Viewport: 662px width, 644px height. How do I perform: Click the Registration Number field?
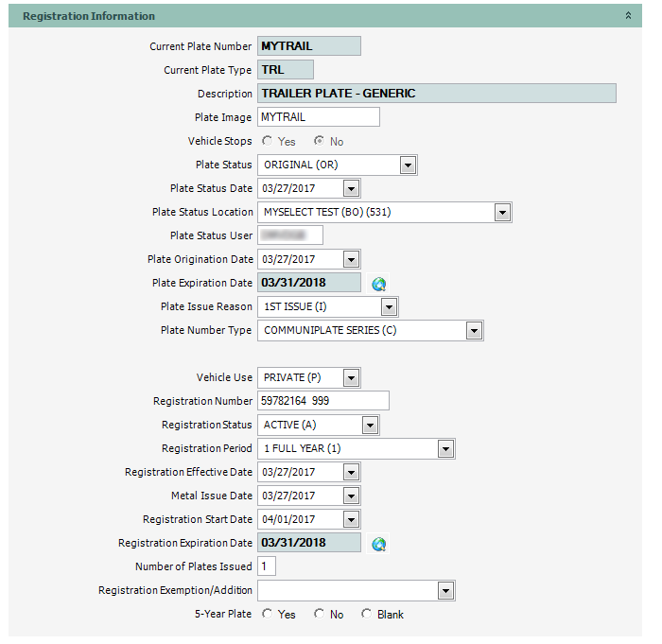click(x=322, y=401)
